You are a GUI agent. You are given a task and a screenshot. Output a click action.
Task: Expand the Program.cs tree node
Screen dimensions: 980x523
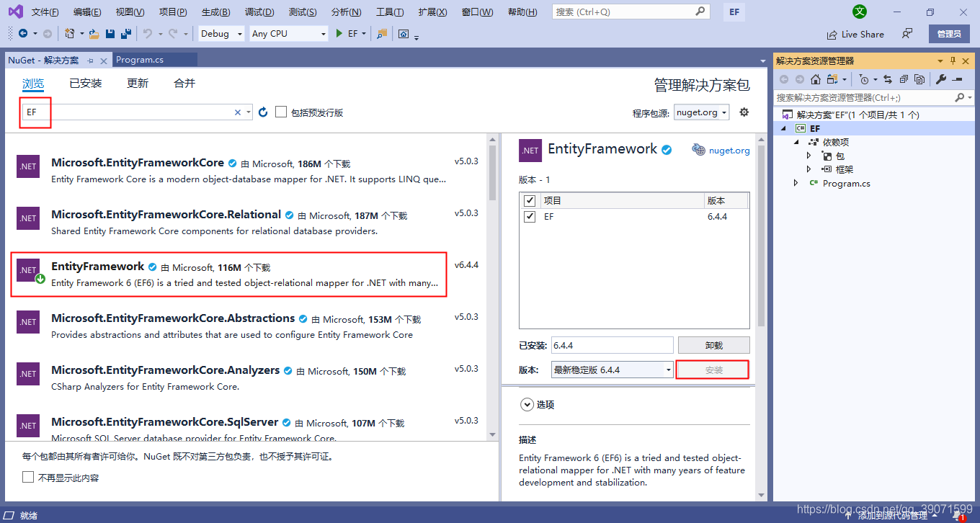796,183
